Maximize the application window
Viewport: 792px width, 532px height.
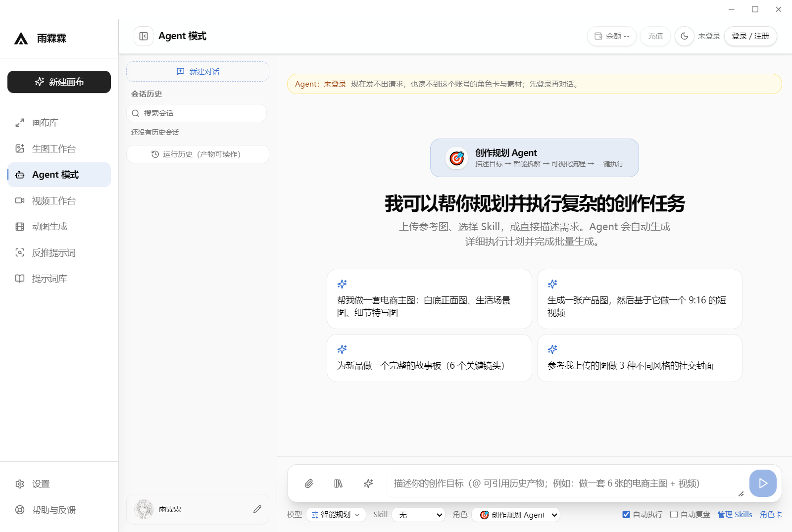(755, 9)
